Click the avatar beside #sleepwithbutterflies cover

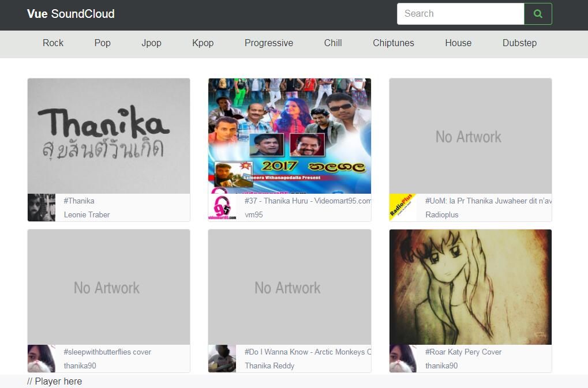42,359
